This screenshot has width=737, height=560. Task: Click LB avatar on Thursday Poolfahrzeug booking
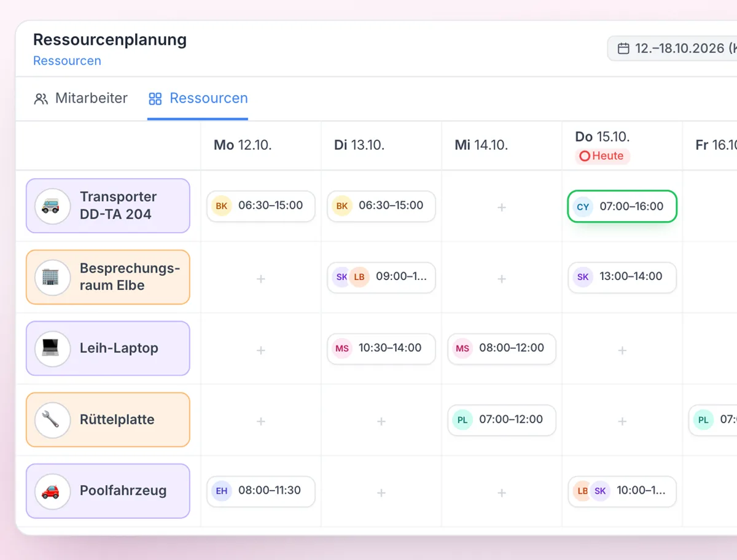coord(582,491)
